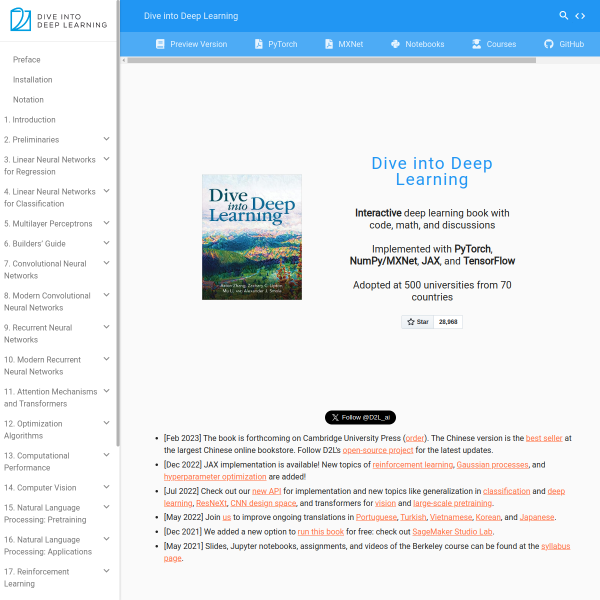Image resolution: width=600 pixels, height=600 pixels.
Task: Click the GitHub octocat icon
Action: (x=549, y=44)
